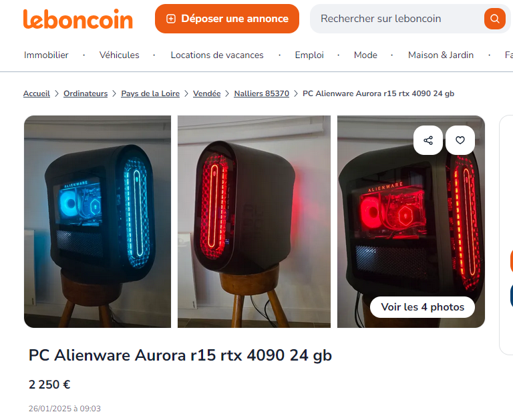This screenshot has width=513, height=420.
Task: Click the orange search magnifier icon
Action: point(495,19)
